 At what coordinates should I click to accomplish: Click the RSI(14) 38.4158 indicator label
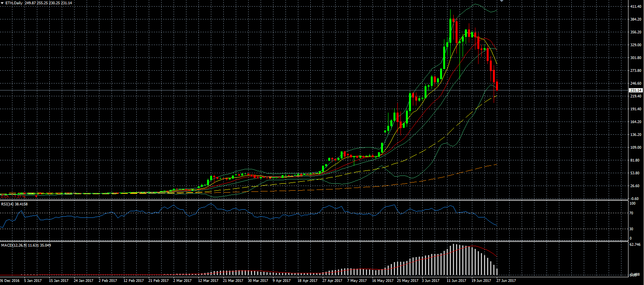[14, 204]
